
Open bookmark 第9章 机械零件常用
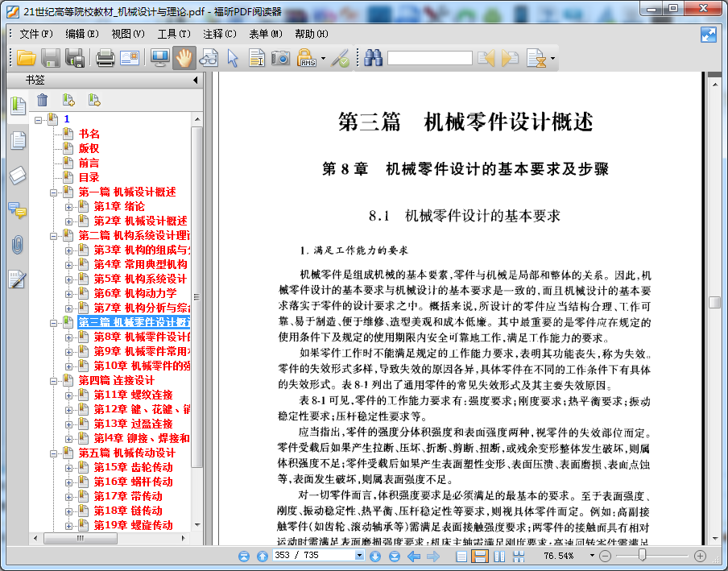click(142, 351)
